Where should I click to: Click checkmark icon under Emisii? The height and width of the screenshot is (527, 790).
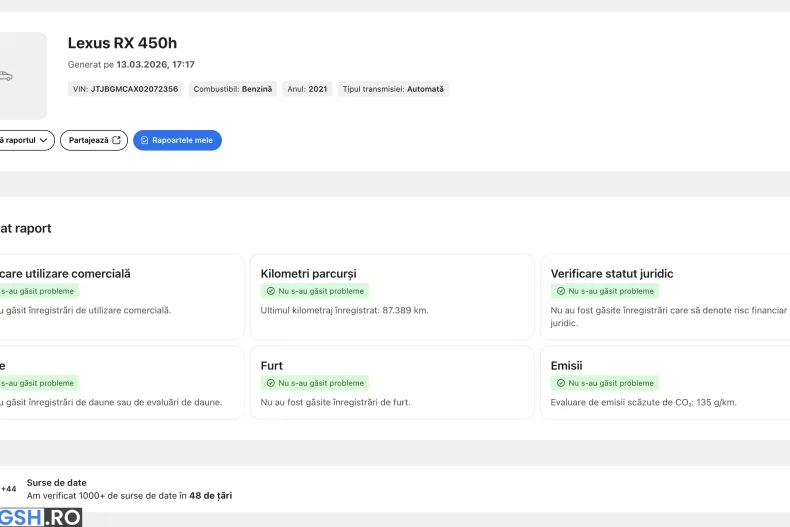click(x=561, y=383)
